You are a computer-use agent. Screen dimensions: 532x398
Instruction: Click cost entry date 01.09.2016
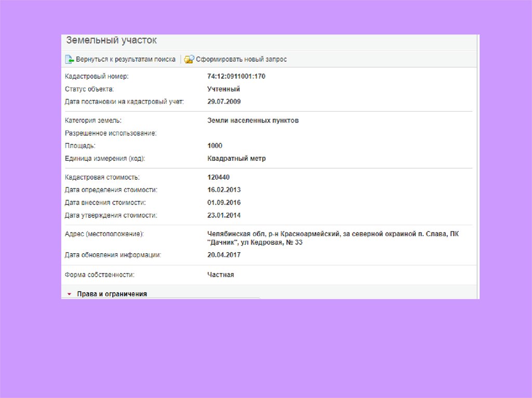(x=224, y=203)
